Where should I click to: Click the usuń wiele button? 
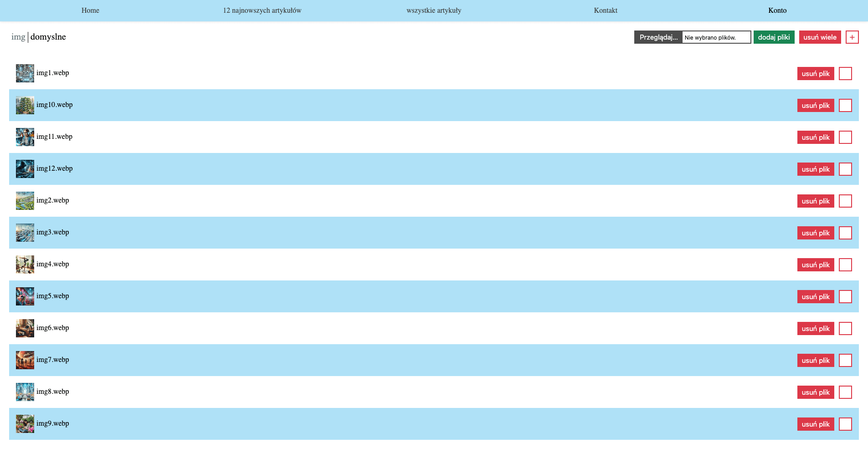tap(820, 37)
